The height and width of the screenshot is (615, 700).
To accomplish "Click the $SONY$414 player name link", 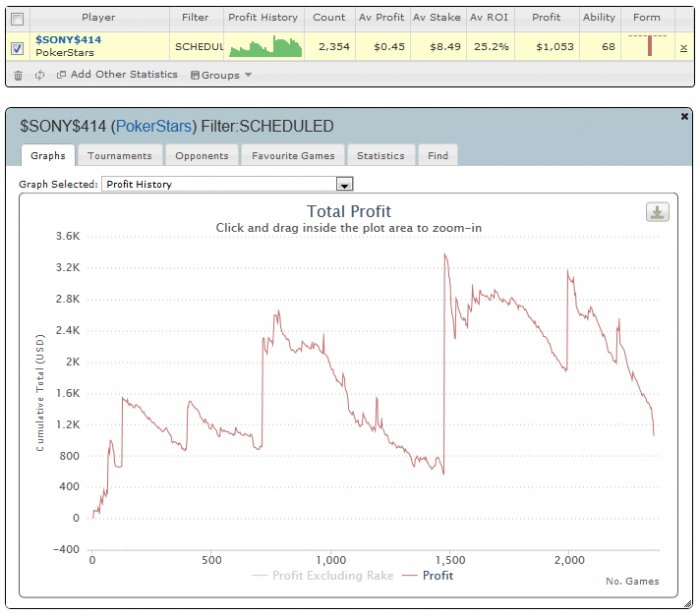I will 68,40.
